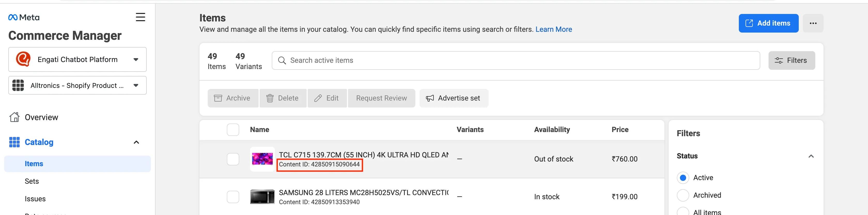Image resolution: width=868 pixels, height=215 pixels.
Task: Click the Out of stock availability cell
Action: click(x=553, y=159)
